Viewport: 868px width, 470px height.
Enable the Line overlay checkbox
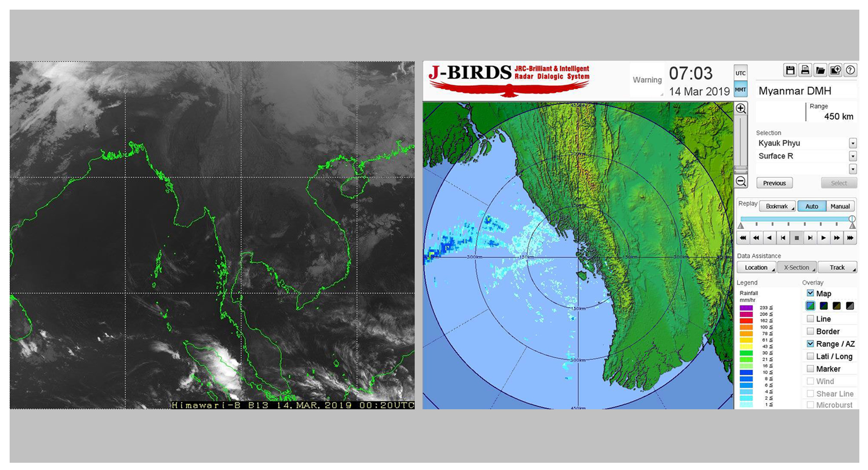pos(811,319)
